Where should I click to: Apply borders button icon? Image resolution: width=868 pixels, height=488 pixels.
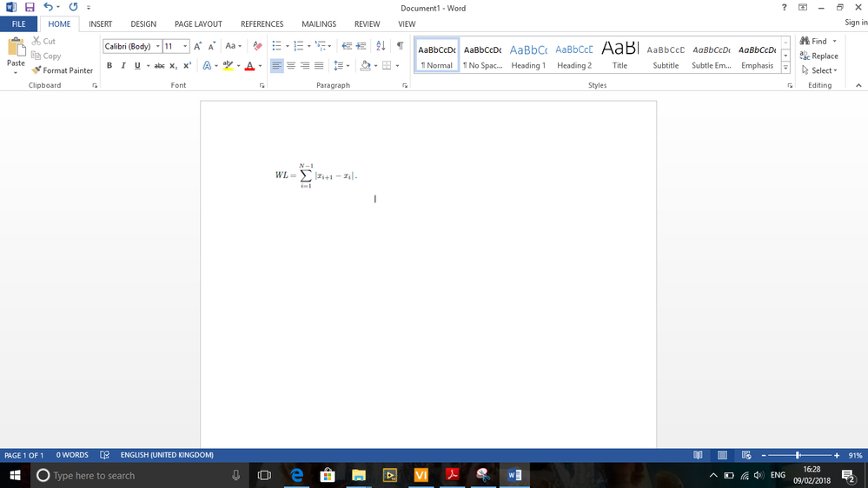pos(387,66)
